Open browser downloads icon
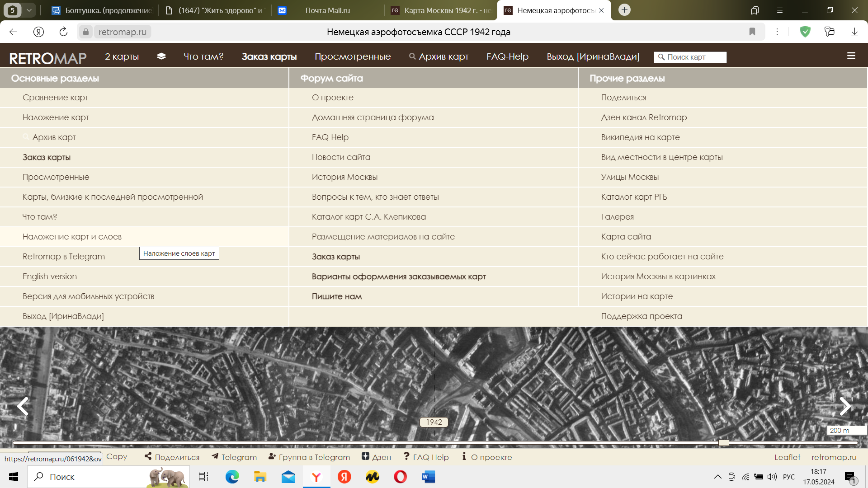The image size is (868, 488). point(854,32)
